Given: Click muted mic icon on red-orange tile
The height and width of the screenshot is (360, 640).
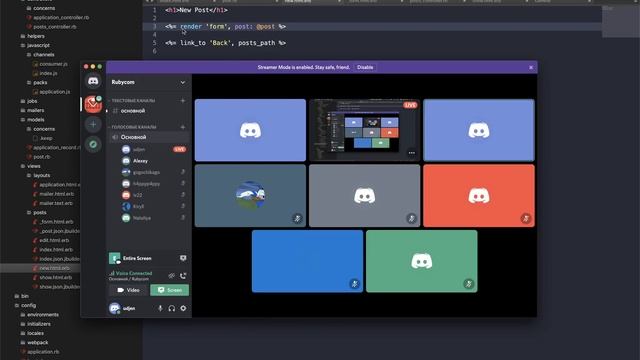Looking at the screenshot, I should pos(526,218).
